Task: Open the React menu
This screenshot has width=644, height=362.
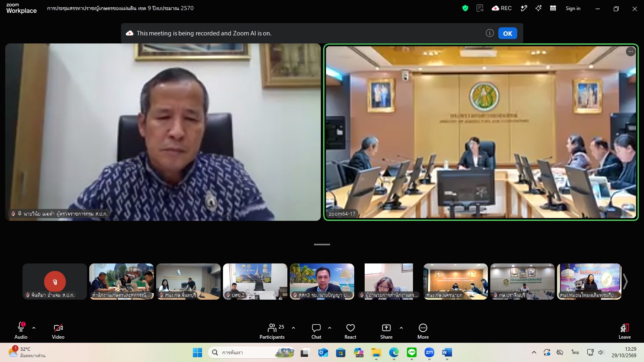Action: pyautogui.click(x=351, y=331)
